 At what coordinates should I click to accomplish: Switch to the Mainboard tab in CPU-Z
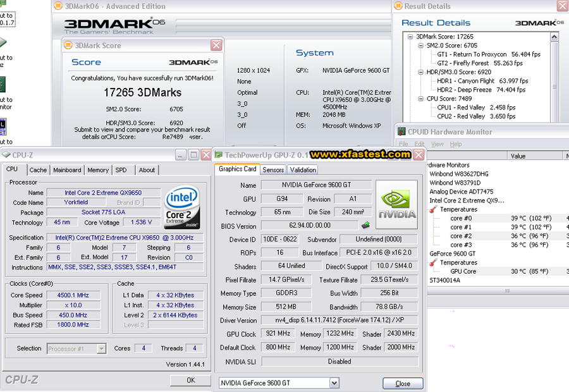tap(67, 170)
